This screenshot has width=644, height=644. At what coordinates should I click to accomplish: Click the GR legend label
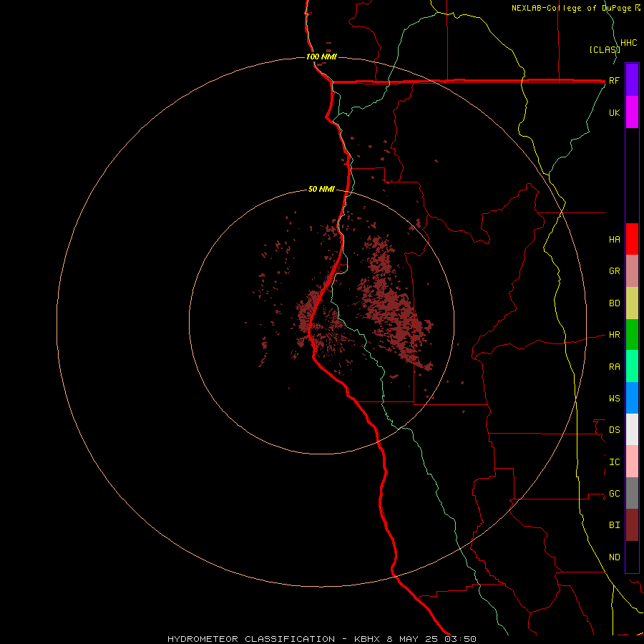(615, 271)
